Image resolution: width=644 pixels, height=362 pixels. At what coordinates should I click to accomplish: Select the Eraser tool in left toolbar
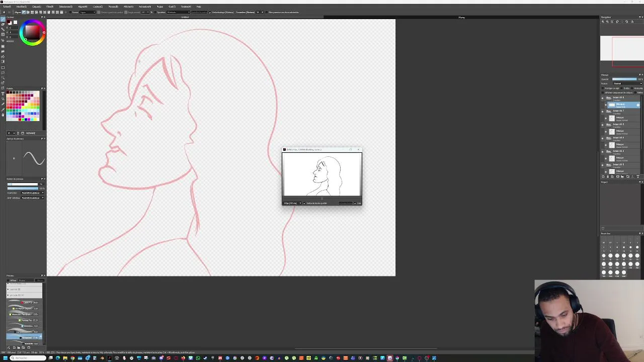click(4, 24)
